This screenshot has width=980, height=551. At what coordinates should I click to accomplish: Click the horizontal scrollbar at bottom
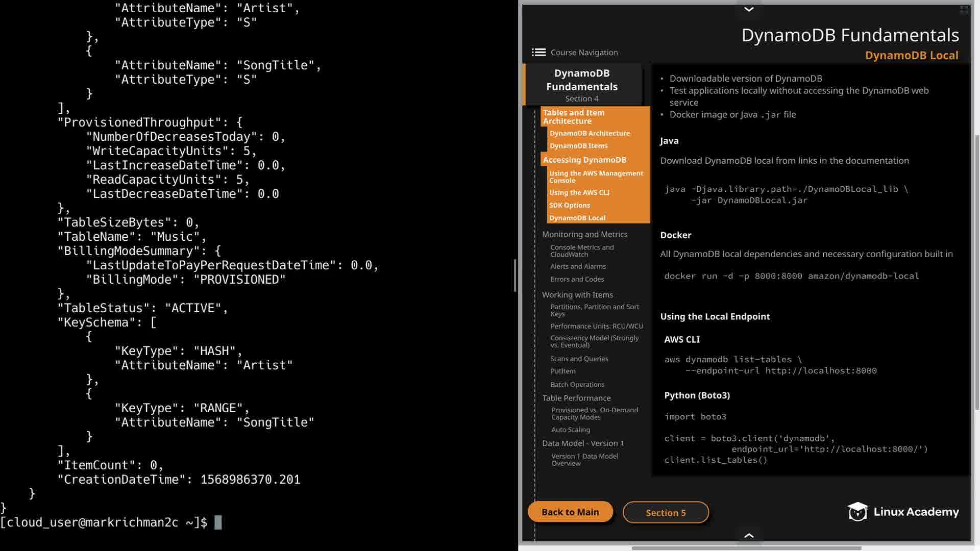(x=746, y=548)
